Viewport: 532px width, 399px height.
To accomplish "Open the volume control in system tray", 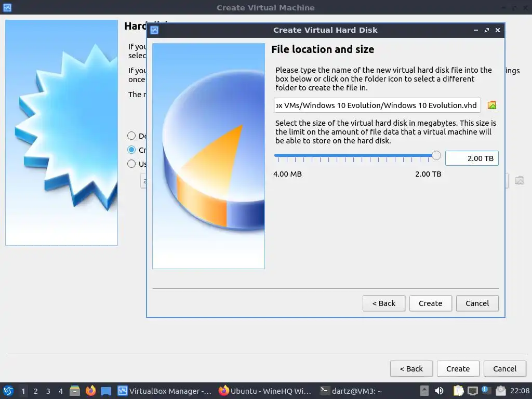I will 439,391.
